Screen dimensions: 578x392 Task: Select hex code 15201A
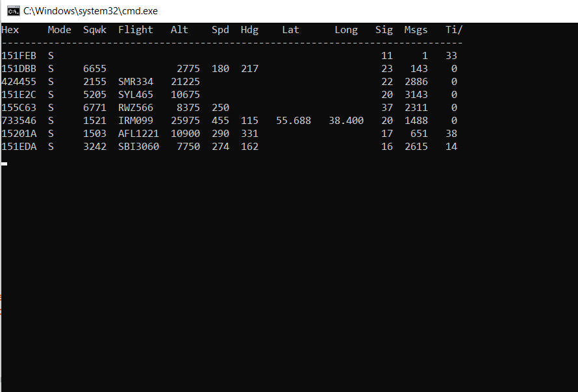[x=19, y=133]
